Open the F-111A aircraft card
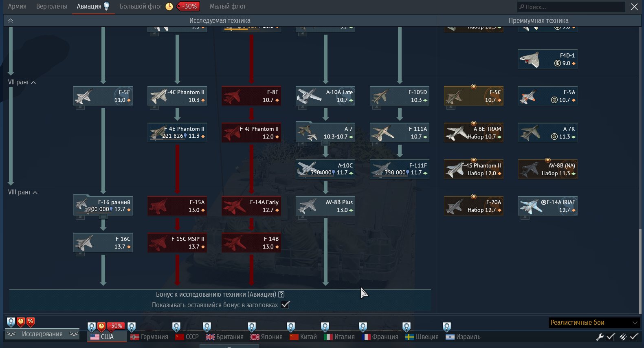This screenshot has width=644, height=348. click(399, 132)
